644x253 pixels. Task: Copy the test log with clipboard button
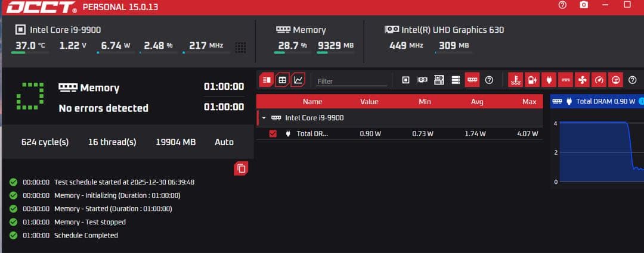tap(241, 168)
